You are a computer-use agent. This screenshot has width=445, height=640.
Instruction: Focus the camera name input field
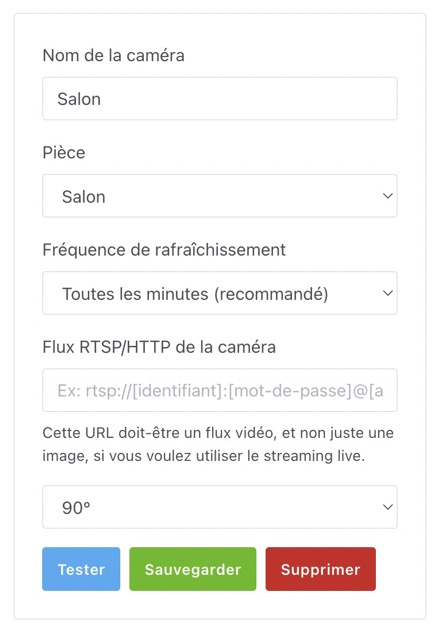(220, 99)
